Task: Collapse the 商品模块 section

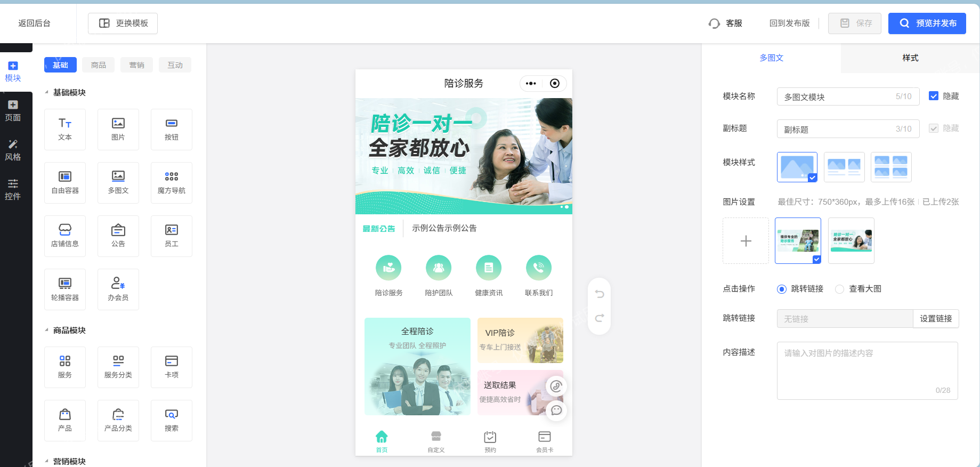Action: coord(47,330)
